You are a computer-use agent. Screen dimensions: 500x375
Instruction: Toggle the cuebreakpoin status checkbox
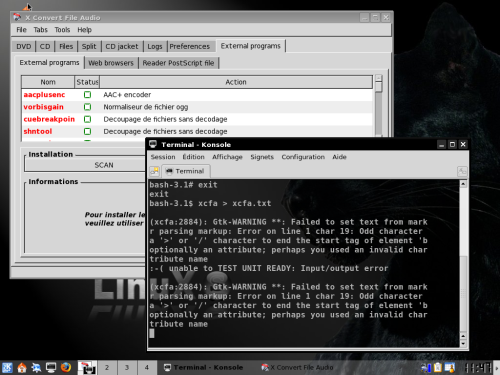coord(87,119)
